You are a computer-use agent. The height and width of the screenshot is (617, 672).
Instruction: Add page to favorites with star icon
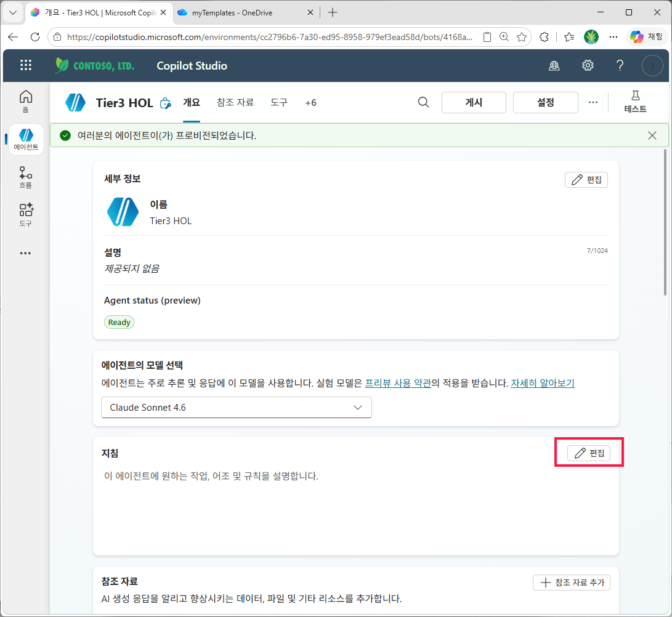(x=522, y=38)
